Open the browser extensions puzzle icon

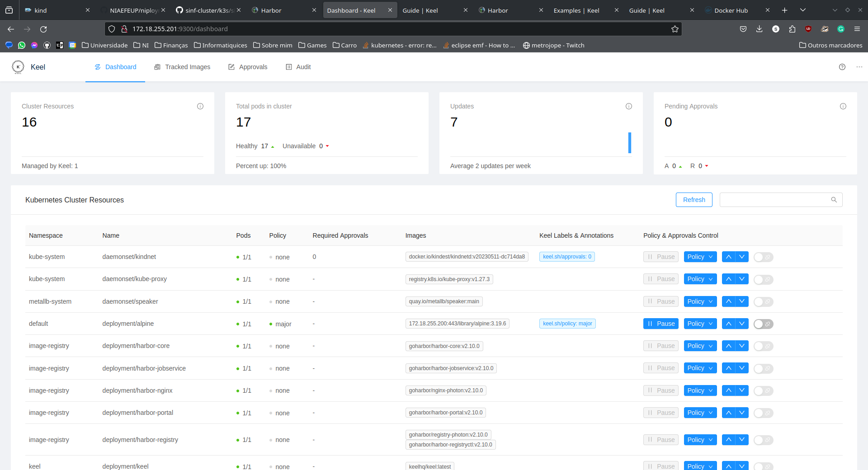coord(792,29)
